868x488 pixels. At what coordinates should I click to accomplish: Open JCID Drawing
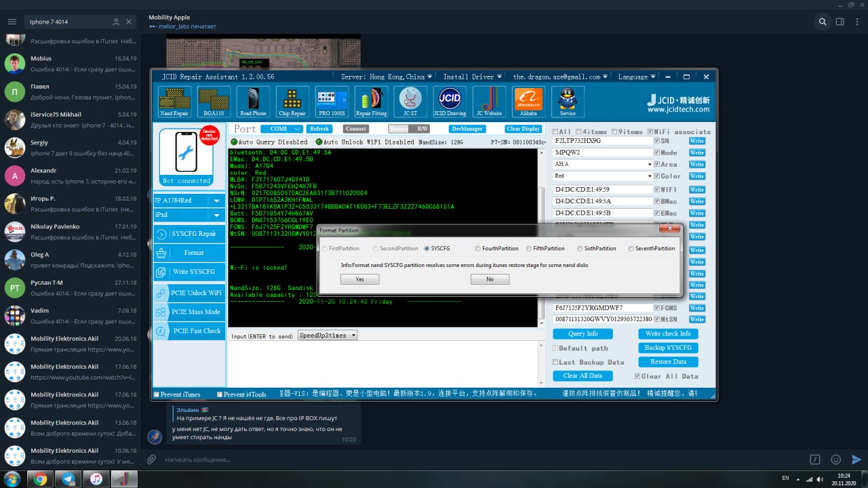[x=450, y=102]
